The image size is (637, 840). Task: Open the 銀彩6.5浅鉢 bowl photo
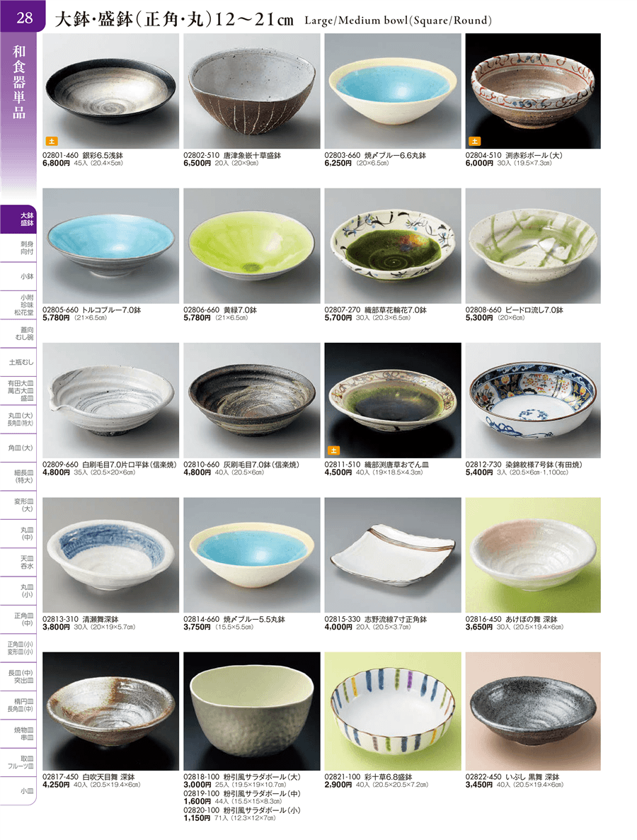coord(111,91)
